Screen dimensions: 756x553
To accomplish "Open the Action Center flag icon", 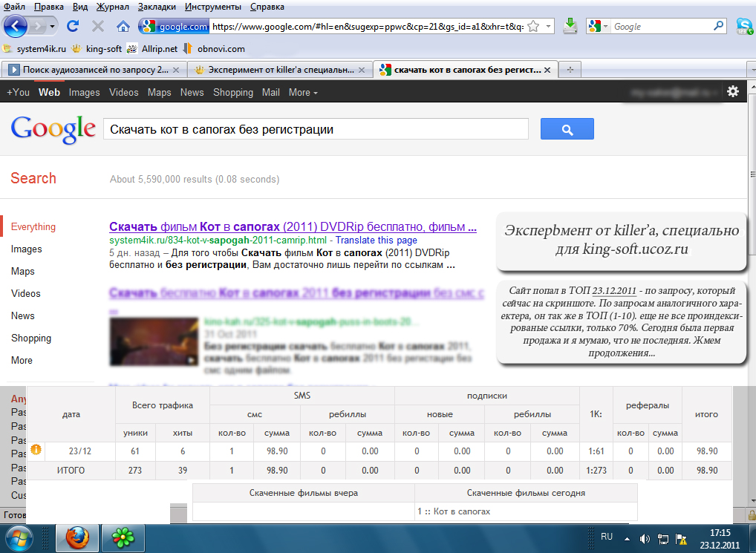I will (x=681, y=539).
